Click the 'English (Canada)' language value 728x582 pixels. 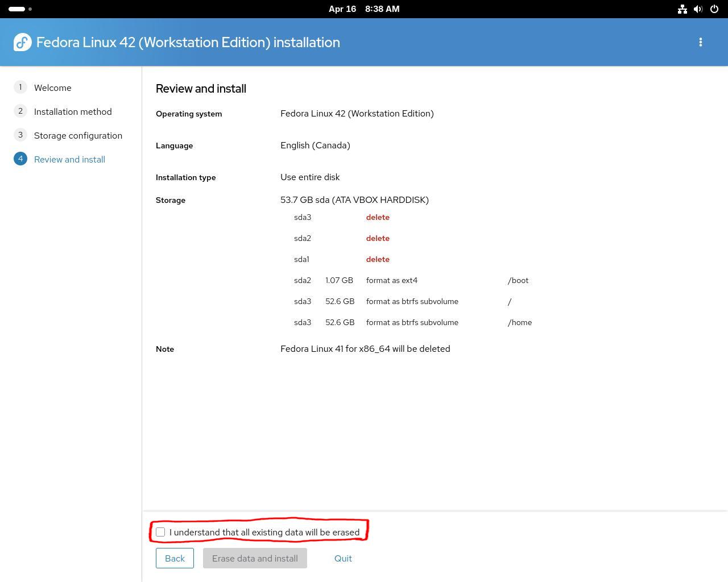[x=315, y=145]
